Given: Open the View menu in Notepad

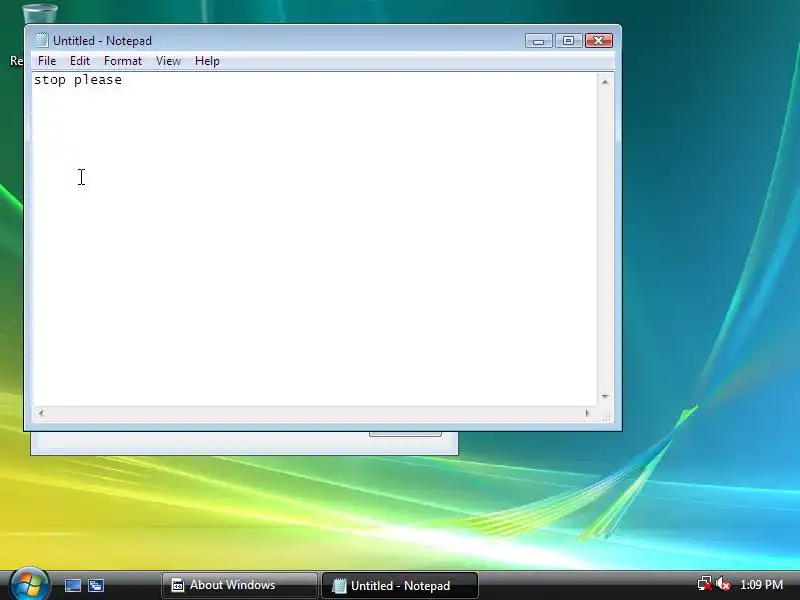Looking at the screenshot, I should click(168, 61).
